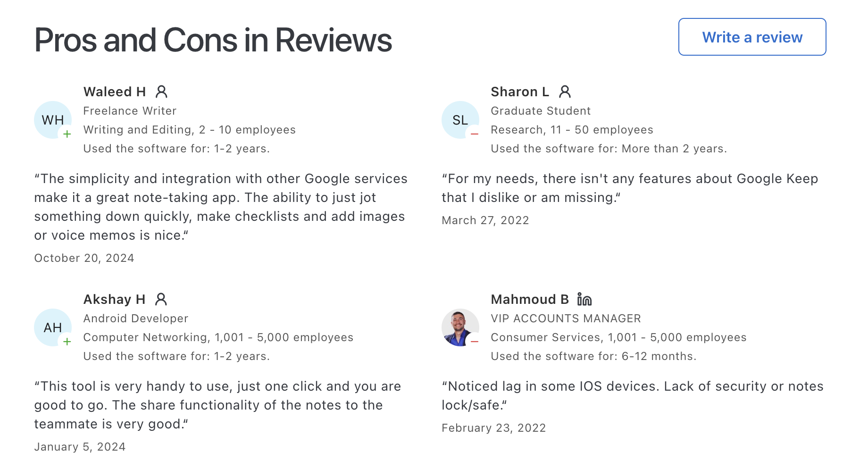Click the Pros and Cons in Reviews heading
Viewport: 868px width, 469px height.
pos(213,40)
